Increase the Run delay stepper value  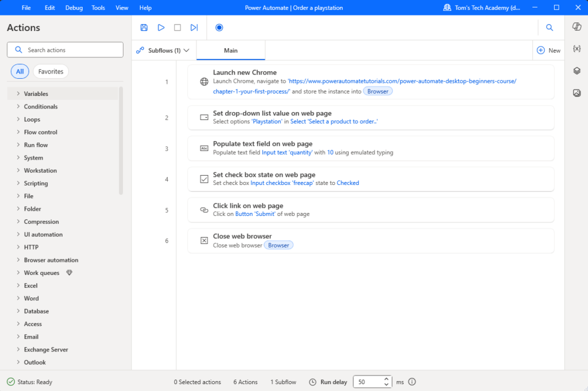(x=386, y=379)
